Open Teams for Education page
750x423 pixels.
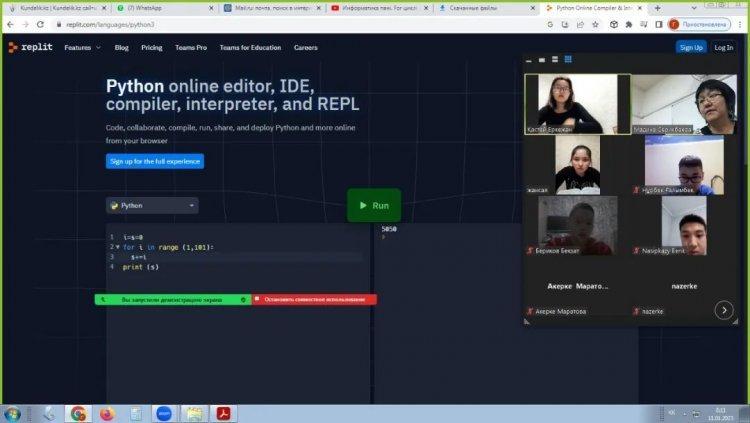[x=250, y=47]
